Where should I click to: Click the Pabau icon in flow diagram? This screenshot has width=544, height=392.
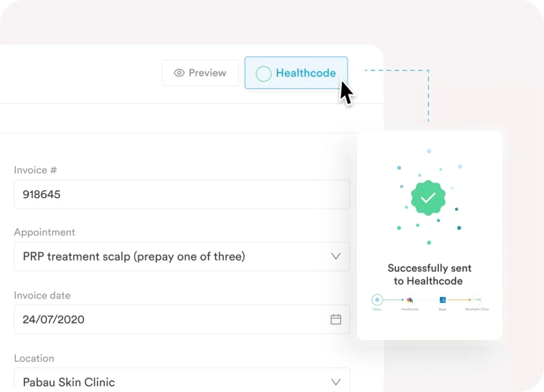click(377, 300)
